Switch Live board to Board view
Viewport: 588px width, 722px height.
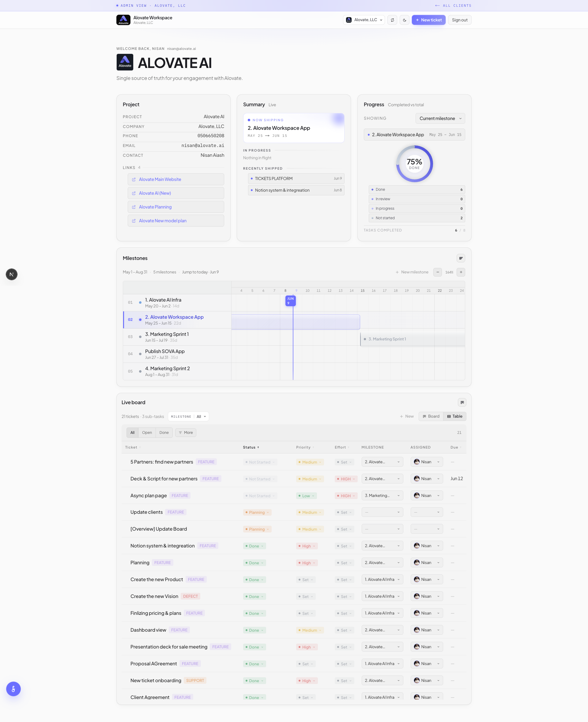[431, 416]
